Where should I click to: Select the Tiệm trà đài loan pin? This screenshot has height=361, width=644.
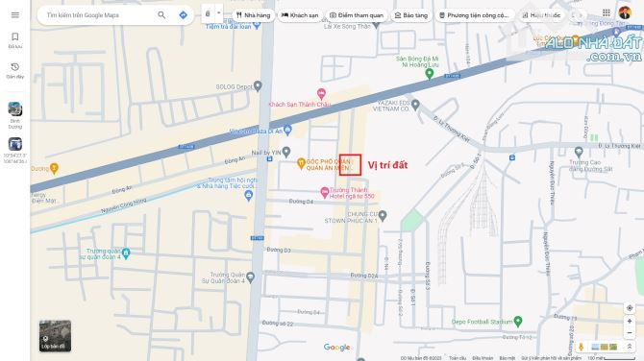[257, 25]
